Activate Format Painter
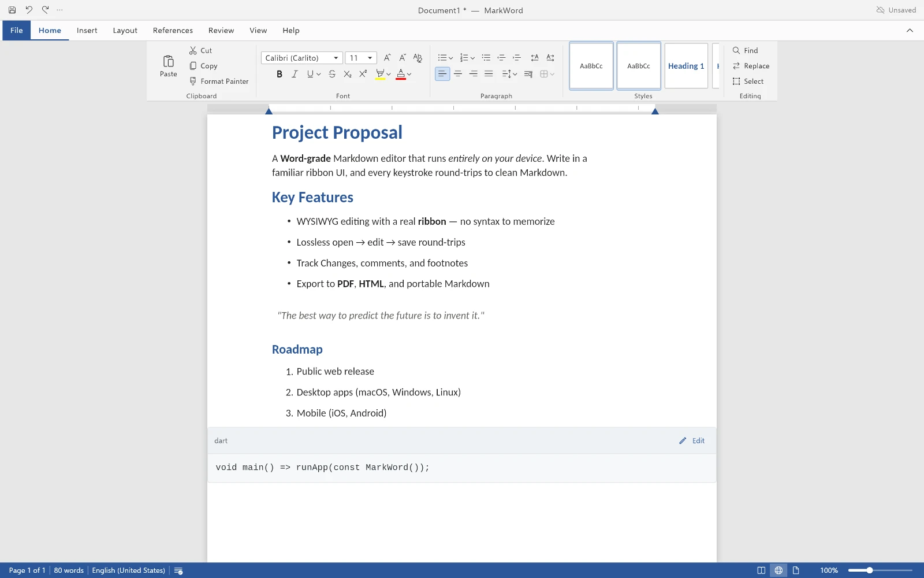 click(219, 81)
